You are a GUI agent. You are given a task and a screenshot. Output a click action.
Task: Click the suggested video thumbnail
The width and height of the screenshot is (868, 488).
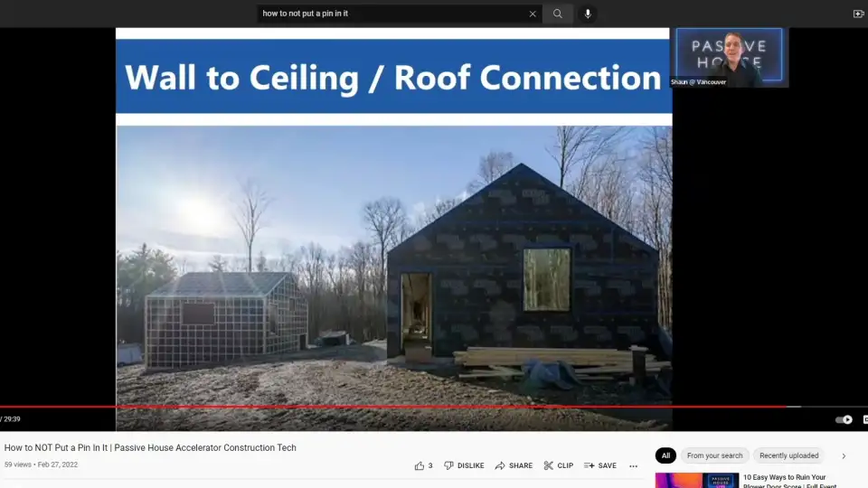[691, 480]
